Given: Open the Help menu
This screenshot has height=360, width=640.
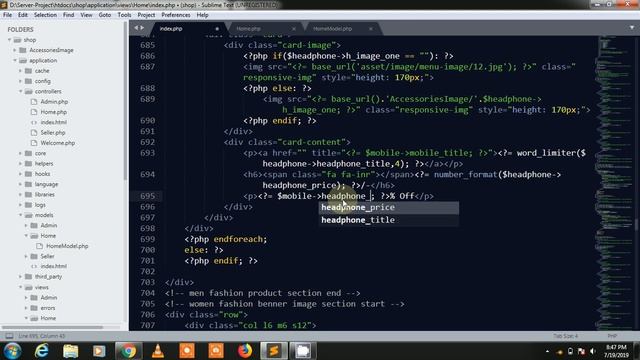Looking at the screenshot, I should (x=202, y=15).
